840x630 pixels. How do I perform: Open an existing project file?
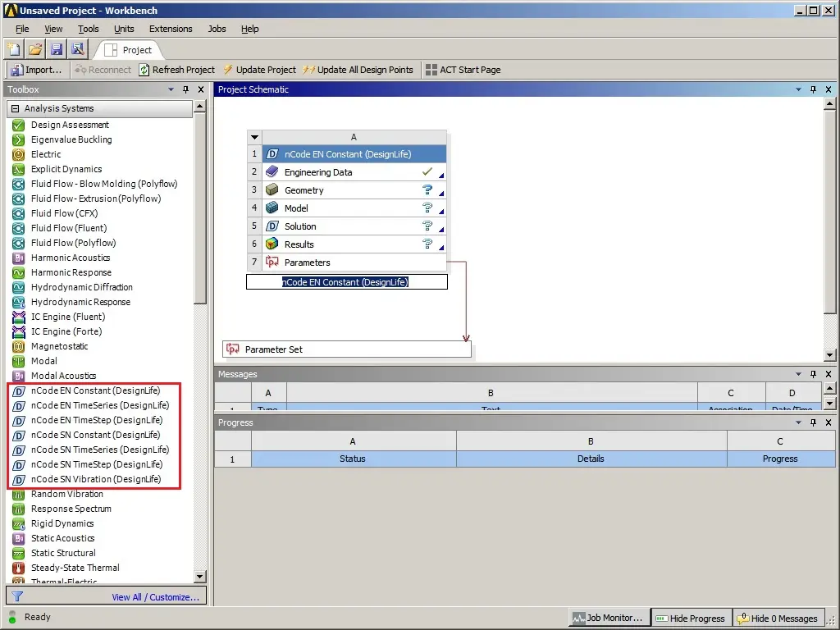point(34,49)
